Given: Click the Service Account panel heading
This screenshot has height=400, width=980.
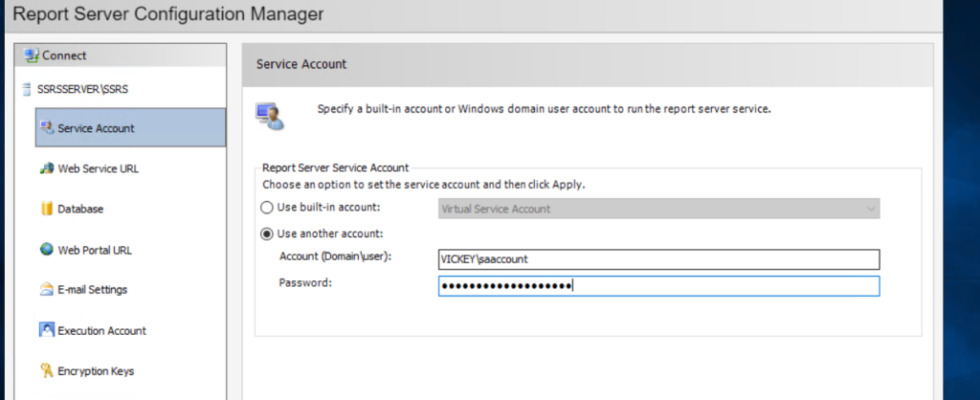Looking at the screenshot, I should [x=301, y=64].
